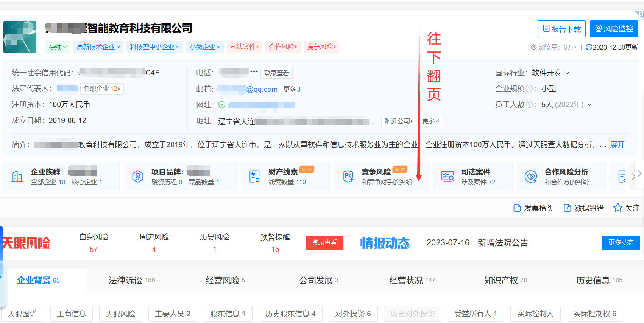Viewport: 644px width, 323px height.
Task: Expand the 存续 status tag
Action: (58, 47)
